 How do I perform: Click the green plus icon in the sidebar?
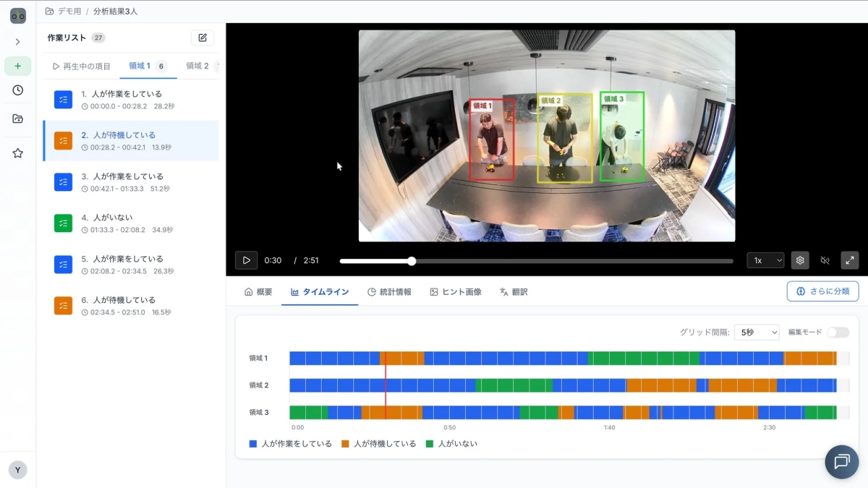17,66
